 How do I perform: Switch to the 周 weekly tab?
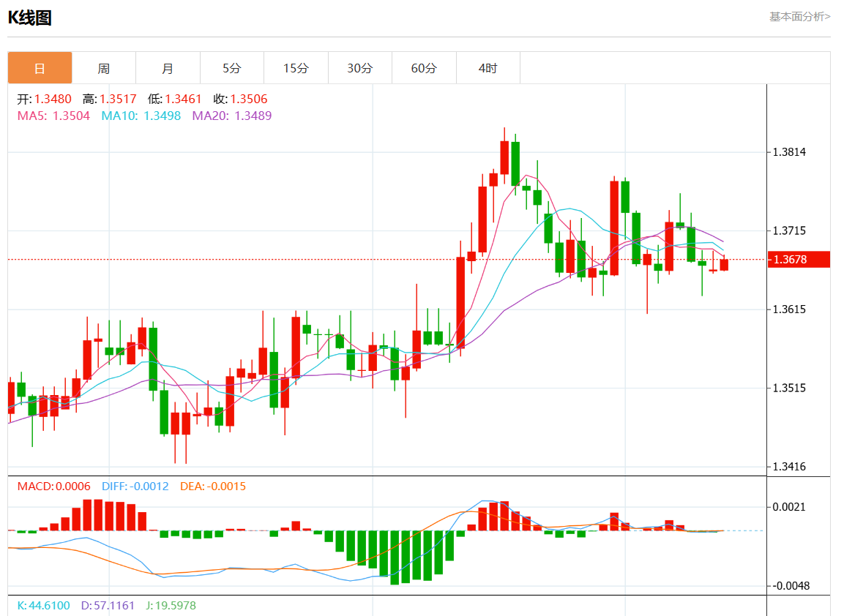[x=104, y=68]
